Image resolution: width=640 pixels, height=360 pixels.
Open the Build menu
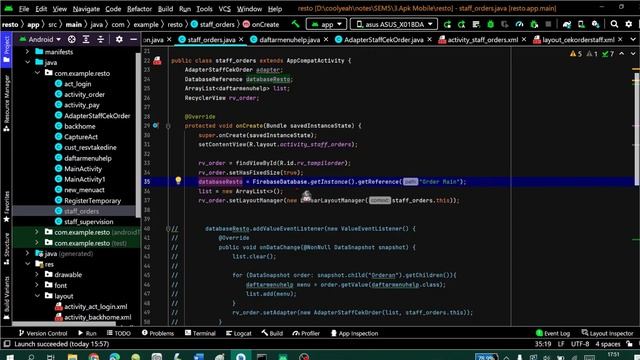point(165,9)
